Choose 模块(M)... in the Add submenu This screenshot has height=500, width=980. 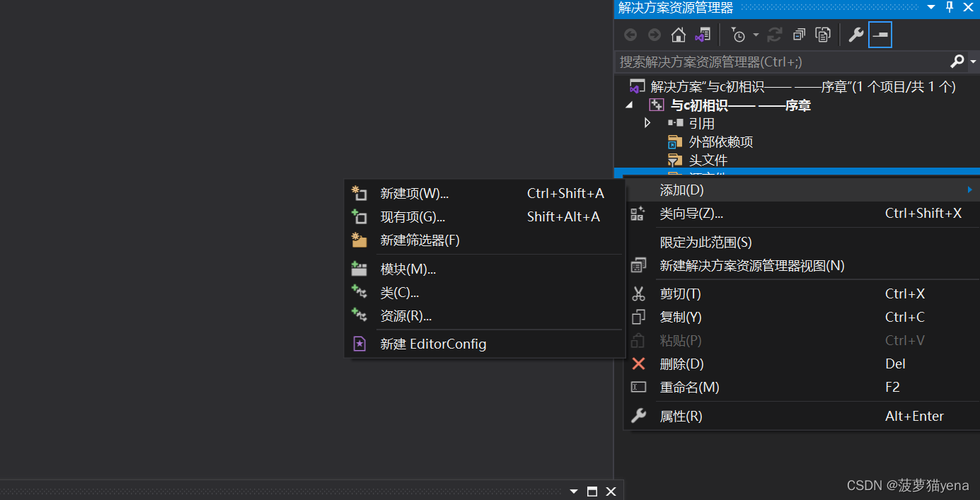[x=484, y=269]
